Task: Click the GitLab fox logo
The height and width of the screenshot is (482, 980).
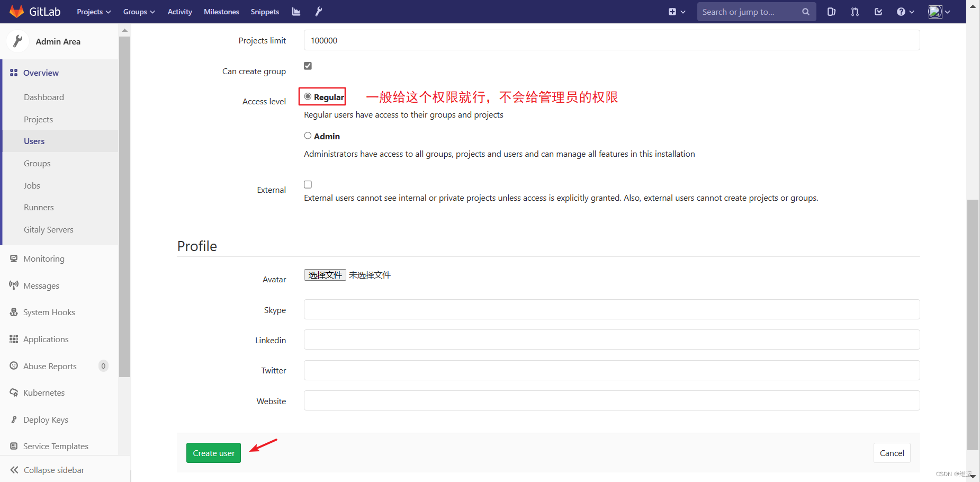Action: coord(16,11)
